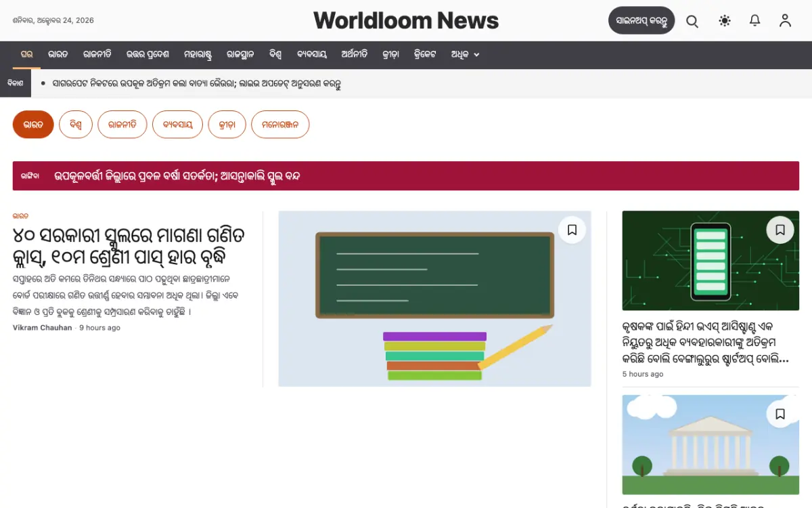Select the କ୍ରୀଡ଼ା filter chip
This screenshot has width=812, height=508.
tap(227, 125)
